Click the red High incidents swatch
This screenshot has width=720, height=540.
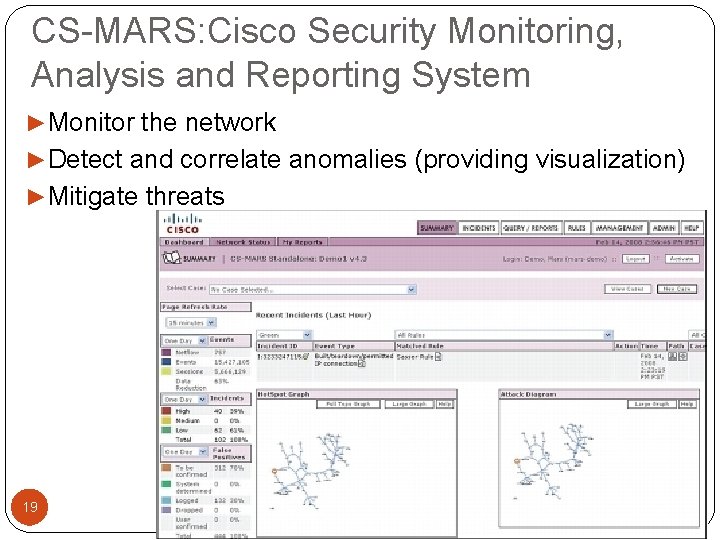(166, 411)
